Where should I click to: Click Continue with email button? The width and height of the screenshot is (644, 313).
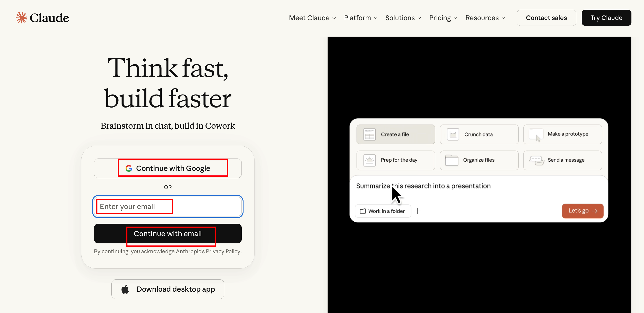[168, 233]
